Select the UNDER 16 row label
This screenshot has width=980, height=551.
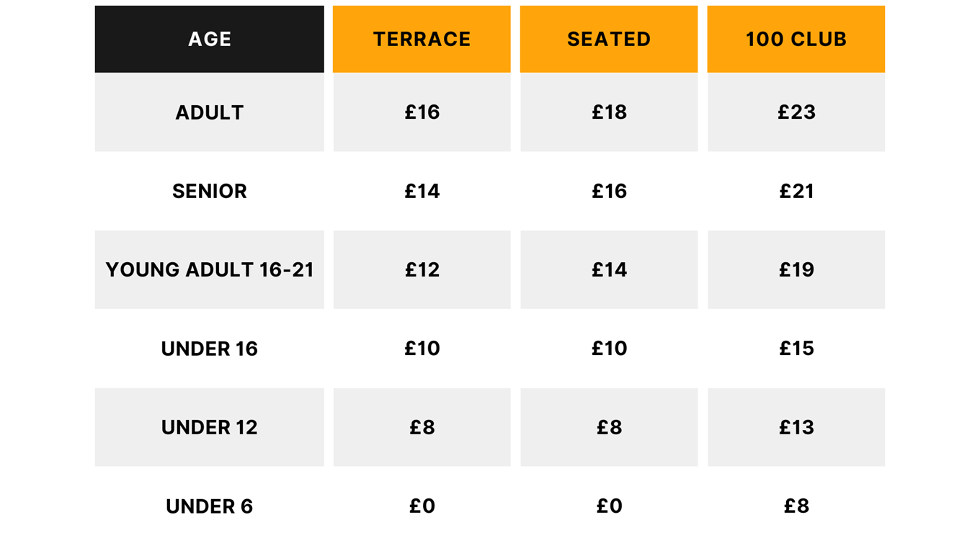click(x=209, y=349)
